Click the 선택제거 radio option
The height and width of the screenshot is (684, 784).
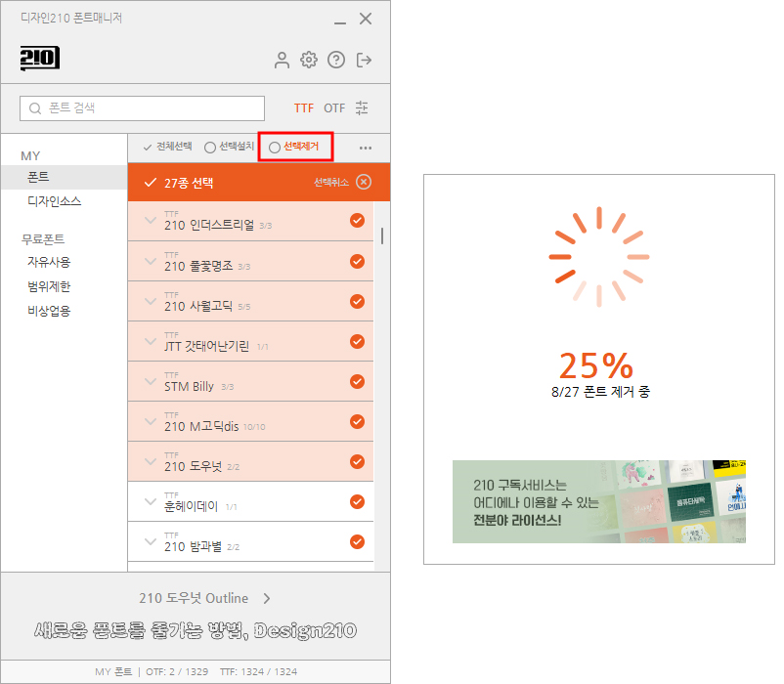point(294,147)
